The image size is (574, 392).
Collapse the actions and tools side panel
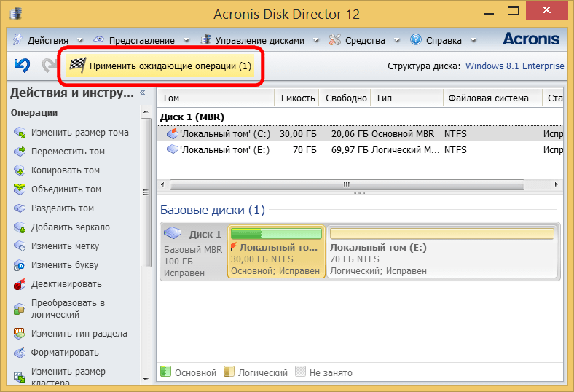click(x=142, y=93)
